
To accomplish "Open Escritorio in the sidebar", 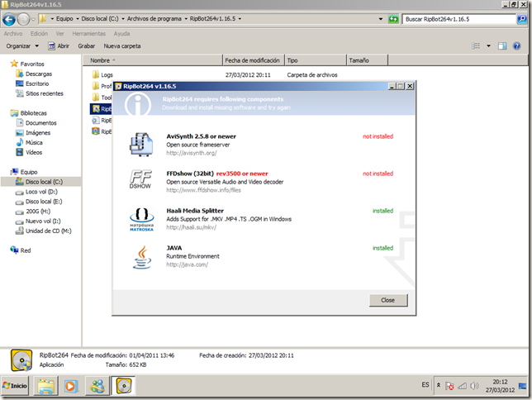I will click(x=32, y=83).
